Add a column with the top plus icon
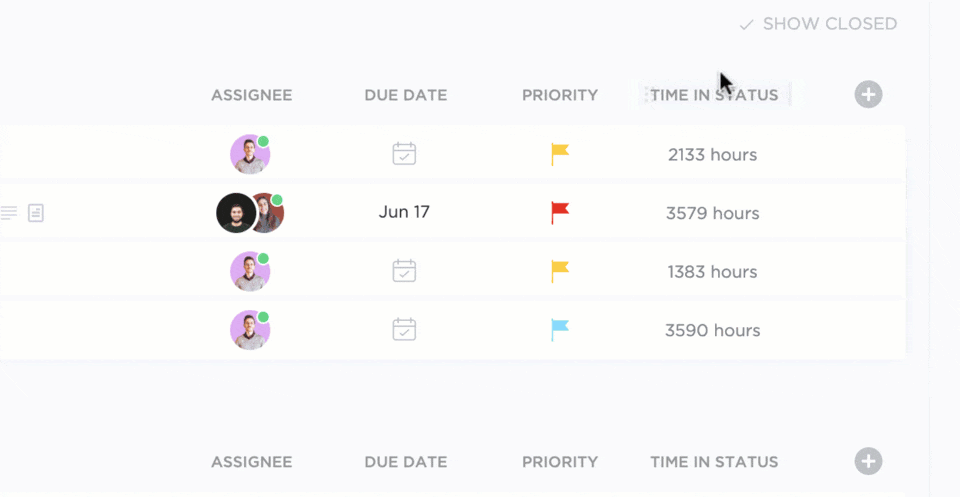This screenshot has width=960, height=497. point(868,95)
